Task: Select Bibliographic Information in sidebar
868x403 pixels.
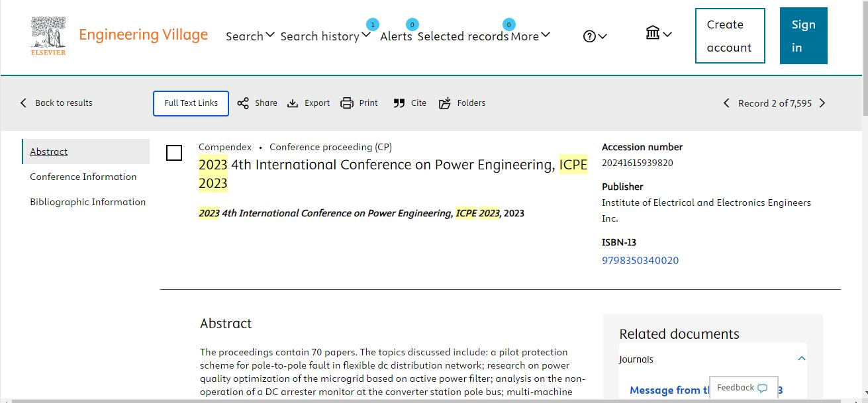Action: pyautogui.click(x=87, y=202)
